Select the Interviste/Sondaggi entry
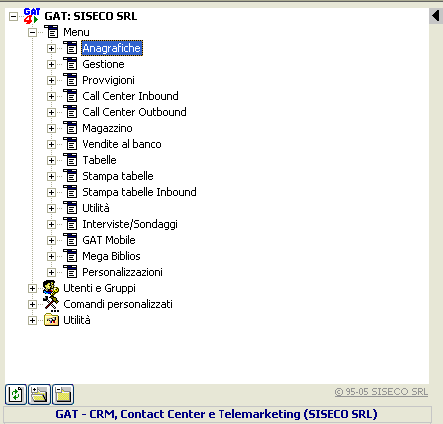443x424 pixels. [x=130, y=224]
